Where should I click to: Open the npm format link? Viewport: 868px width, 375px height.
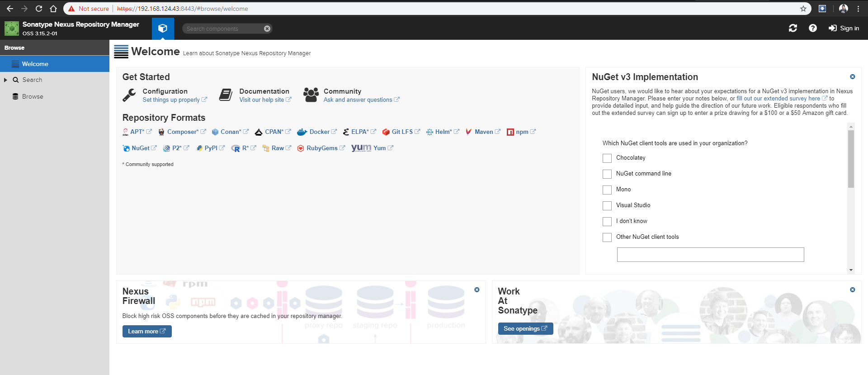521,132
